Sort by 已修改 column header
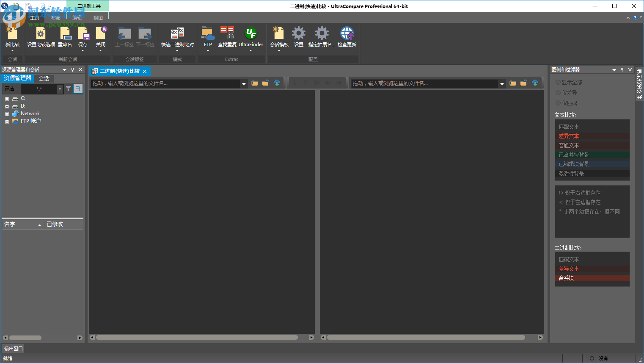 click(x=63, y=224)
